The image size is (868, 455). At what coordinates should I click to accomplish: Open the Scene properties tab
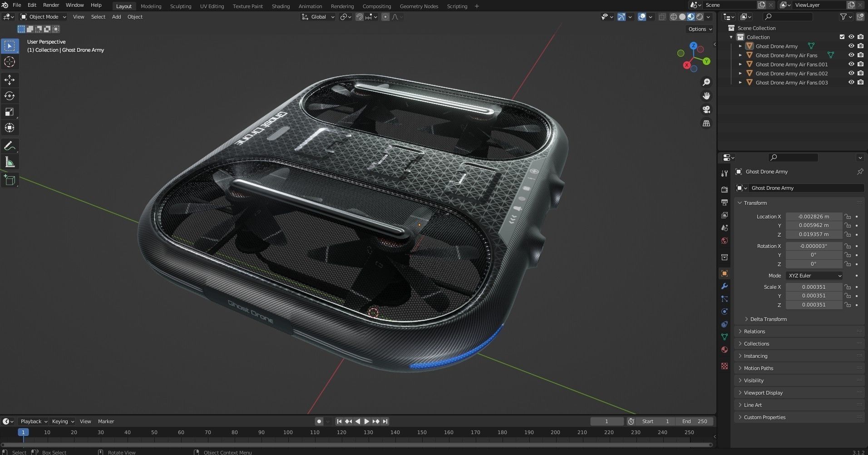(725, 228)
